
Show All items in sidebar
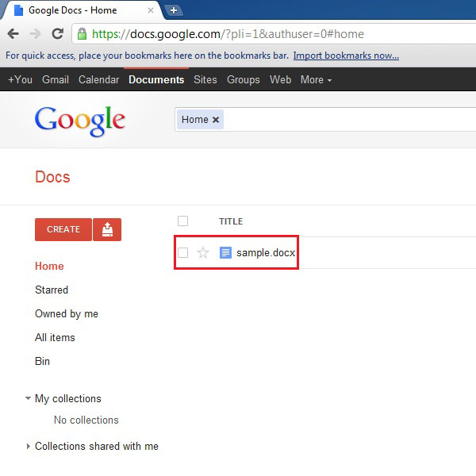55,337
